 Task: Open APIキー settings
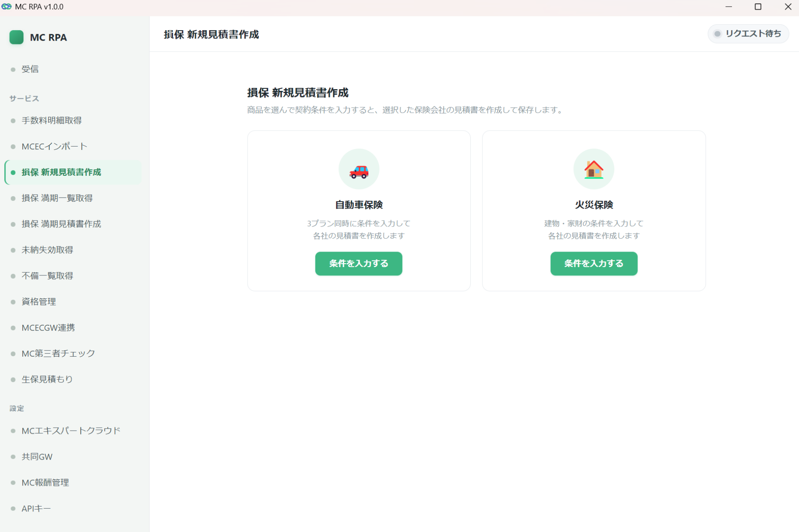[73, 509]
